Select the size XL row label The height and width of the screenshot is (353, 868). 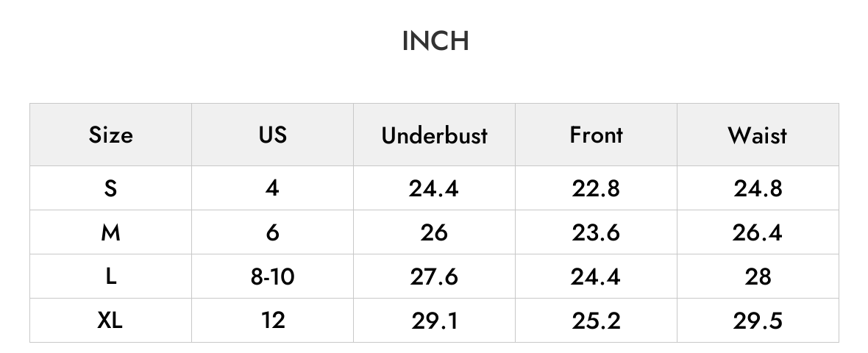point(110,320)
